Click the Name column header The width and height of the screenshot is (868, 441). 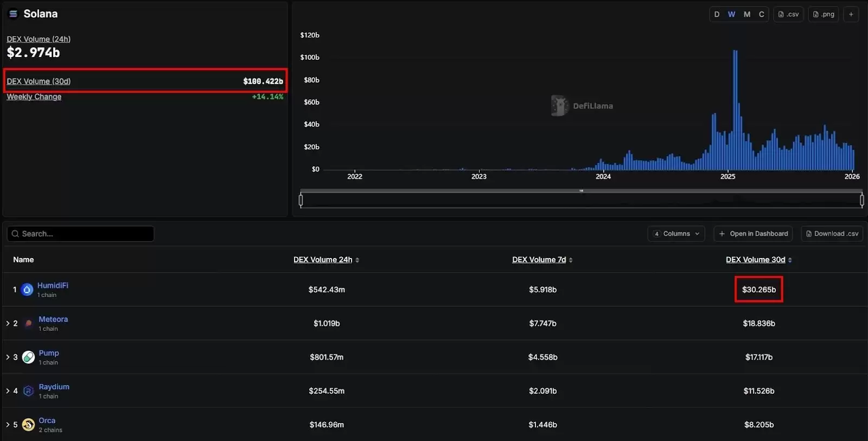point(23,260)
